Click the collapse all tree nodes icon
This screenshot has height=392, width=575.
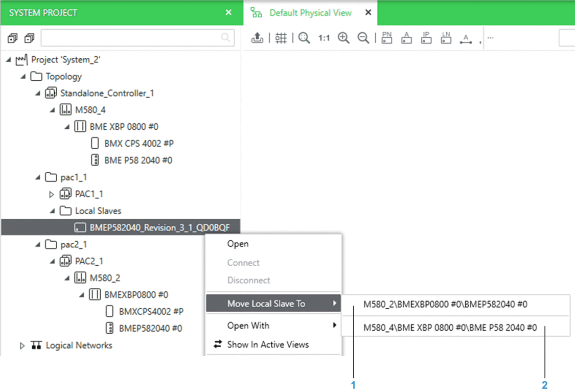29,38
